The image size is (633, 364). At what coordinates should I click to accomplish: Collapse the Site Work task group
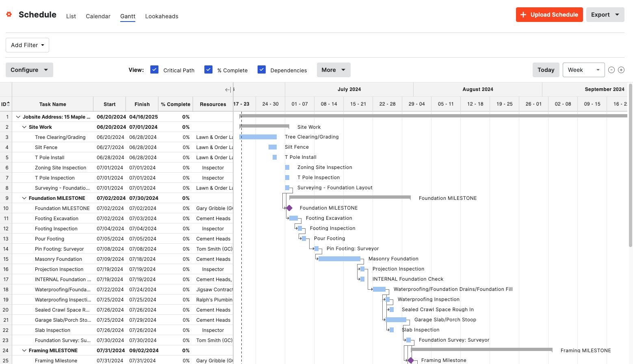coord(24,127)
